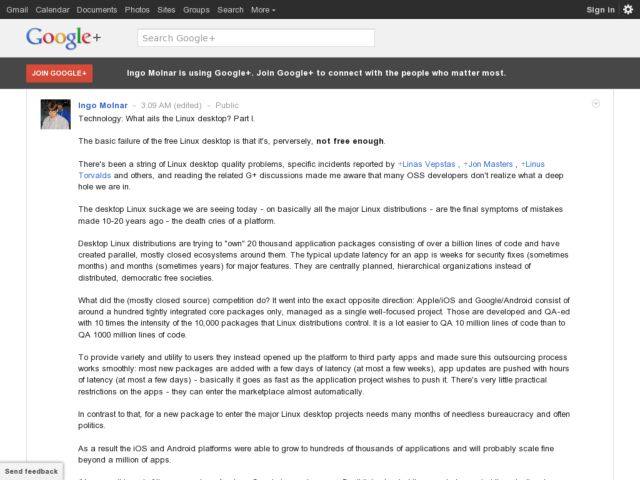Click Ingo Molnar's profile photo
Screen dimensions: 640x480
pyautogui.click(x=55, y=114)
